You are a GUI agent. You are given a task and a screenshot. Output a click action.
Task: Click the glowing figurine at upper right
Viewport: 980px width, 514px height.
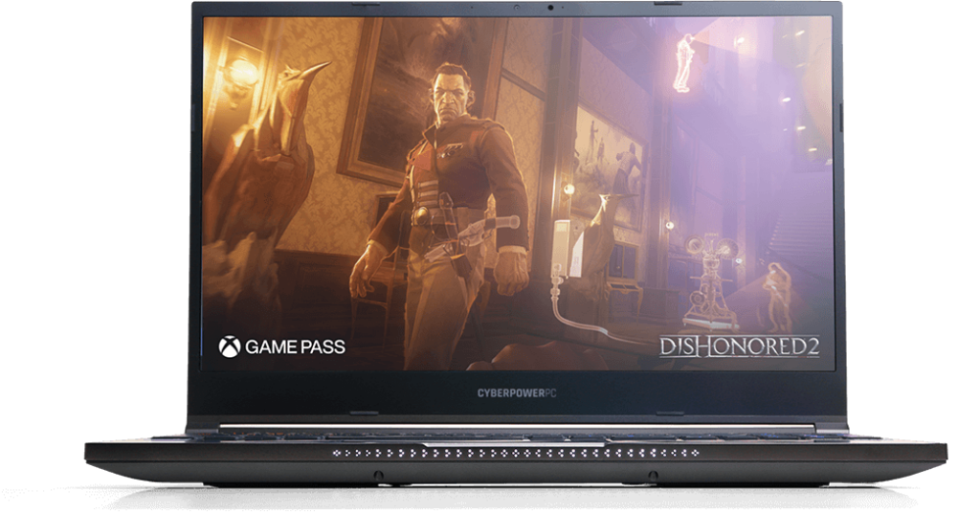[x=683, y=62]
